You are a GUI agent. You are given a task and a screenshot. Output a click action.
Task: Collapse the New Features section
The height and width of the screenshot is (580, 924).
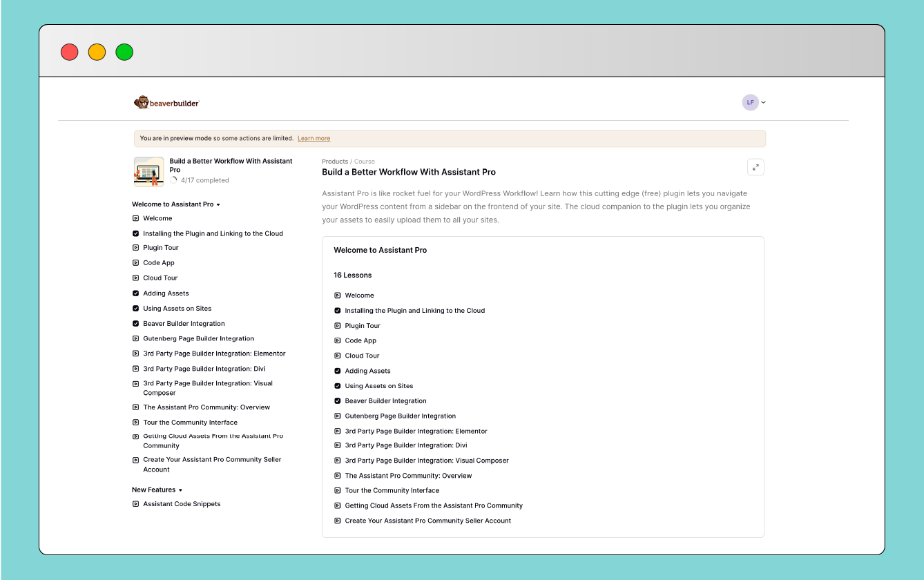pyautogui.click(x=180, y=490)
